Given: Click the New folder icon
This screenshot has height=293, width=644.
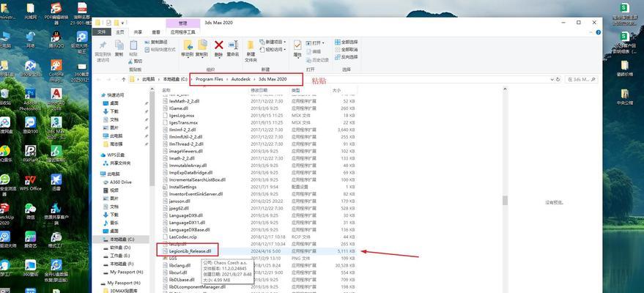Looking at the screenshot, I should [251, 45].
